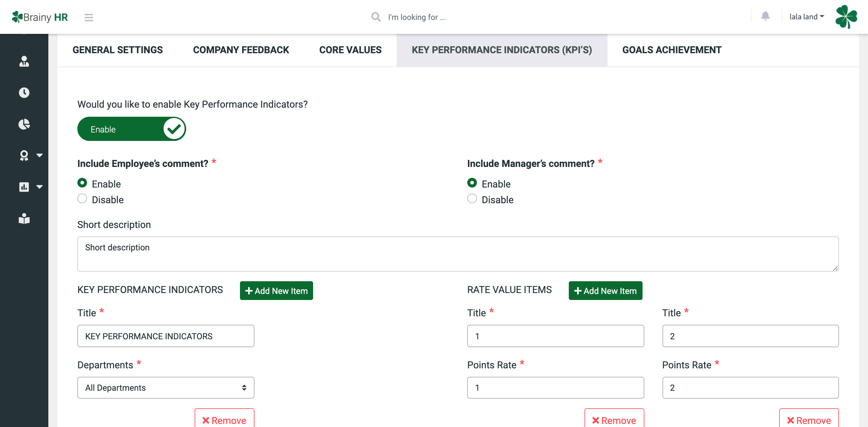Image resolution: width=868 pixels, height=427 pixels.
Task: Switch to Core Values tab
Action: pos(350,50)
